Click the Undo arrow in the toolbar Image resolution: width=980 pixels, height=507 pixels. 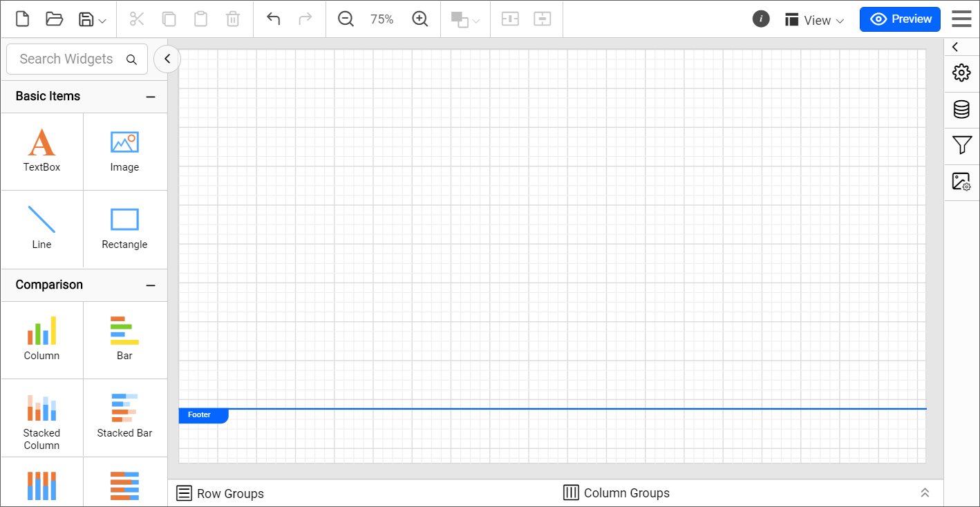pos(273,19)
